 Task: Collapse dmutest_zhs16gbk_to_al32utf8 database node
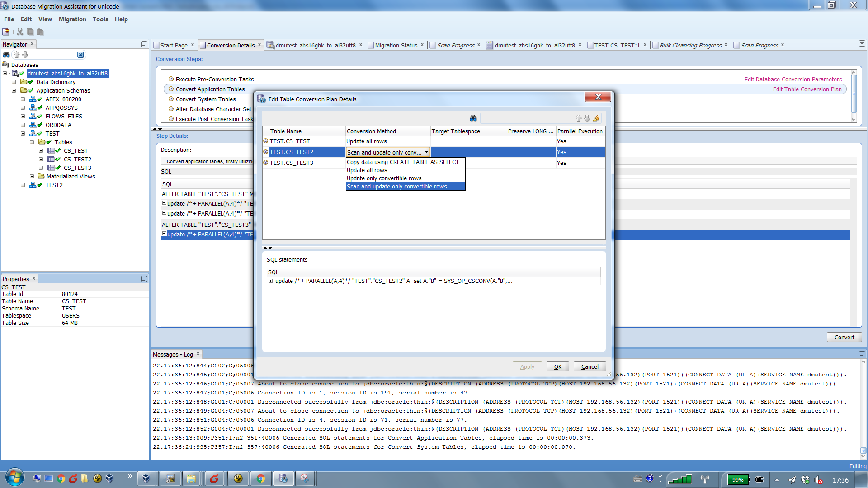pos(5,73)
